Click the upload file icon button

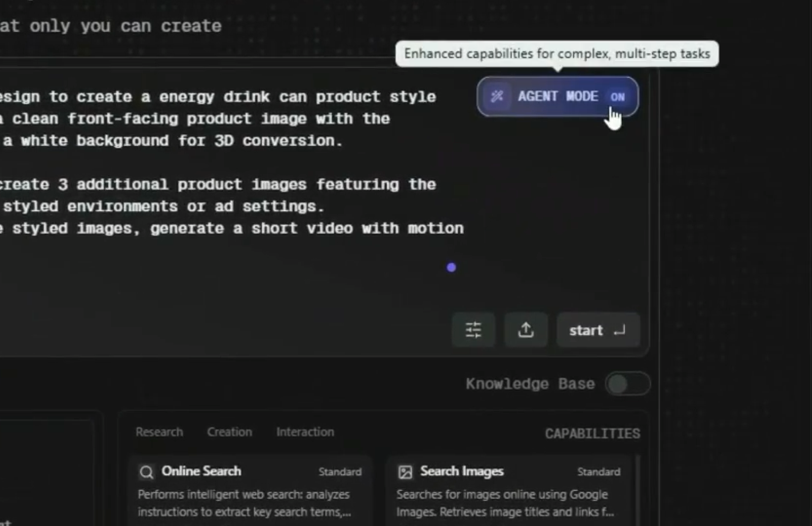click(526, 330)
